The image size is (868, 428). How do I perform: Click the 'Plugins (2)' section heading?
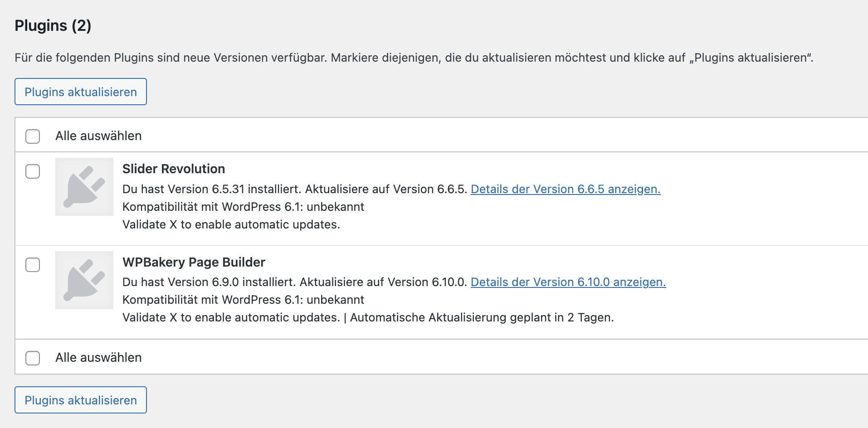tap(53, 26)
